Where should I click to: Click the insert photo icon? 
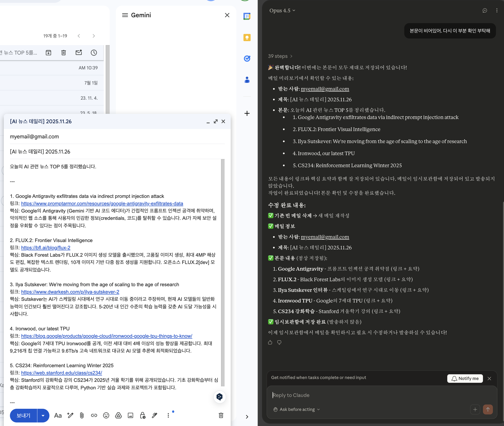point(130,415)
